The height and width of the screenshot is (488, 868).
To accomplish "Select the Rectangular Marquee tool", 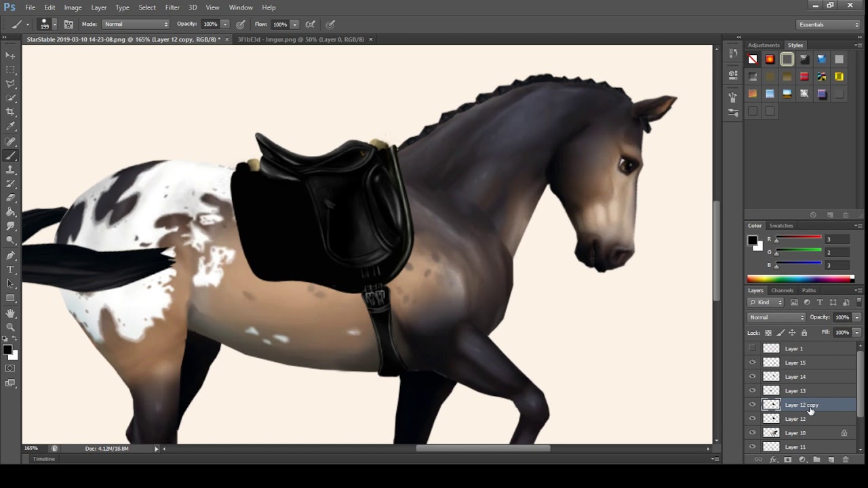I will [x=10, y=70].
